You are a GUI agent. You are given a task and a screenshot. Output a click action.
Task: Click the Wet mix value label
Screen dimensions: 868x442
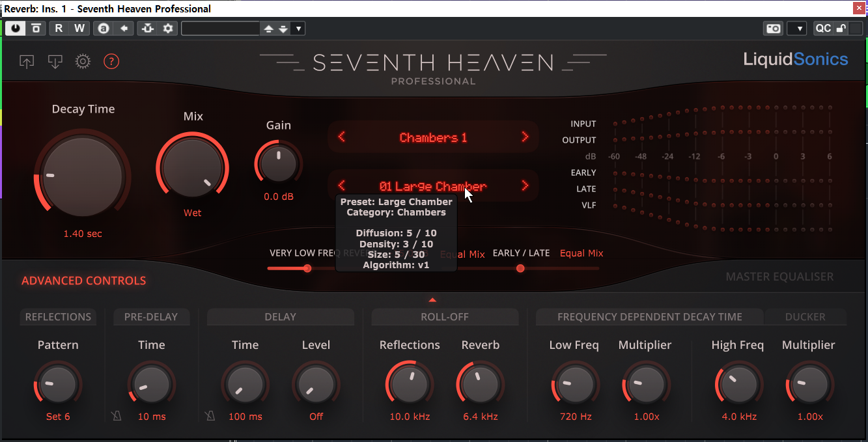pos(193,213)
